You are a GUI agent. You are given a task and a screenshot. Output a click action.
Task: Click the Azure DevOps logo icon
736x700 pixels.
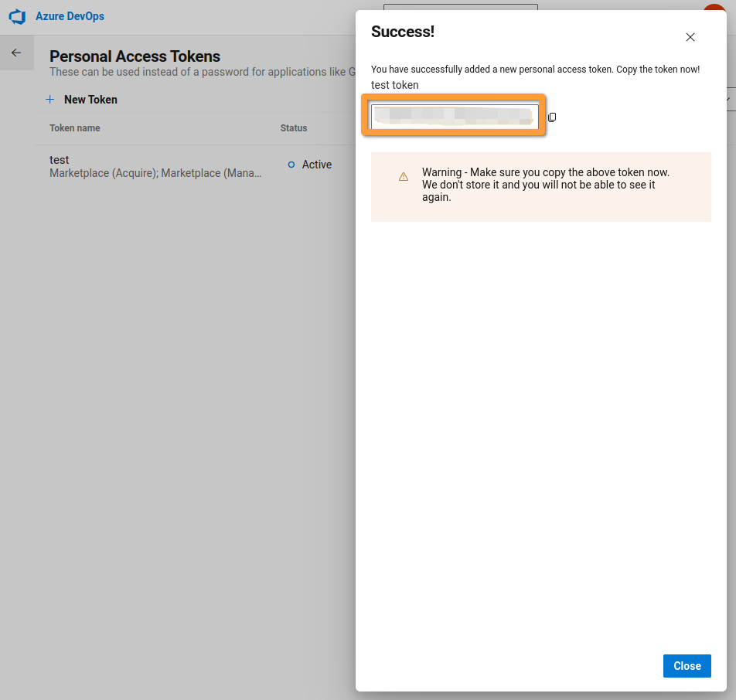pyautogui.click(x=17, y=16)
